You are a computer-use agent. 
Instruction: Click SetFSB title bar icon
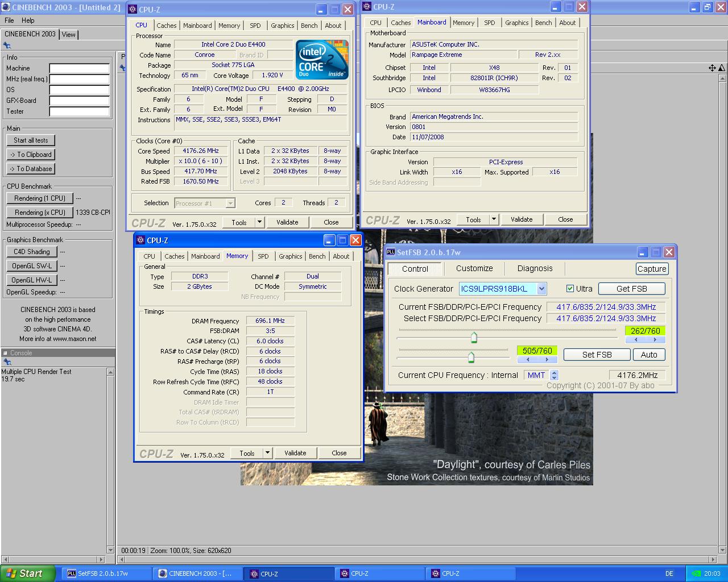coord(391,252)
